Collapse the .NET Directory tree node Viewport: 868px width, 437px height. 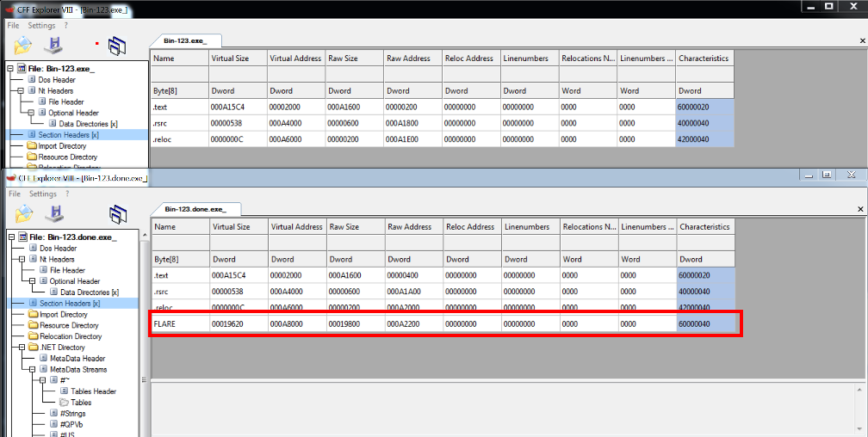click(21, 348)
